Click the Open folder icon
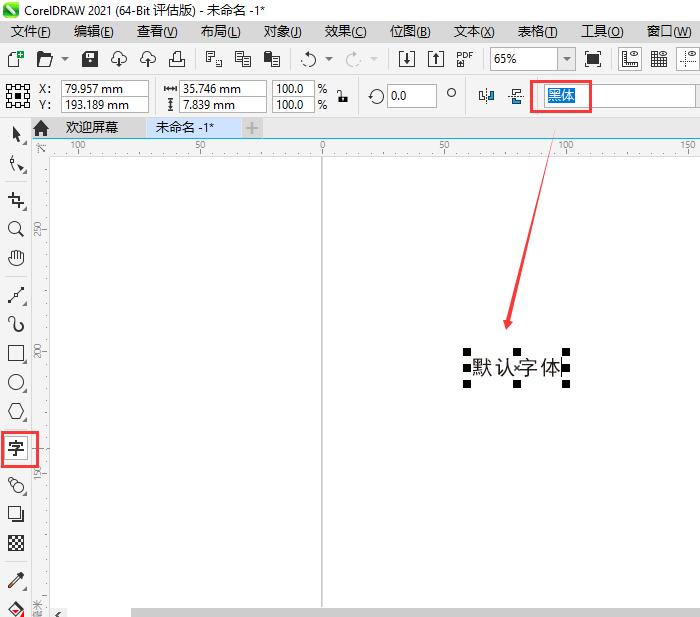The image size is (700, 617). click(x=45, y=58)
